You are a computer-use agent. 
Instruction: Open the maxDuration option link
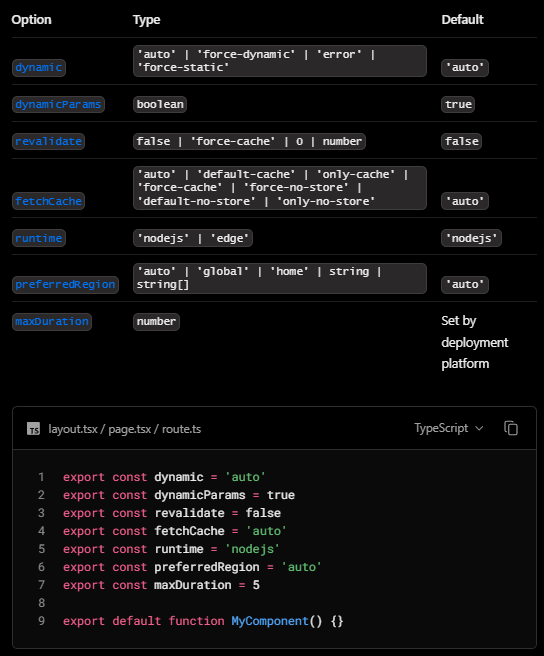tap(52, 322)
